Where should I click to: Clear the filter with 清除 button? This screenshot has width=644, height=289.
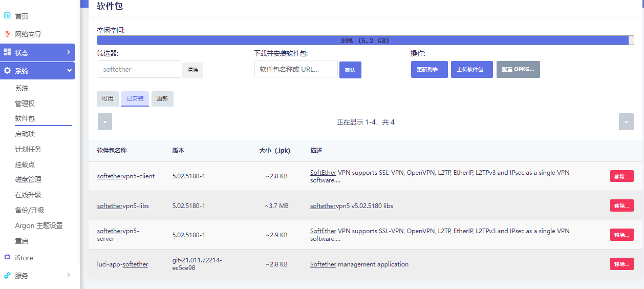pos(192,70)
